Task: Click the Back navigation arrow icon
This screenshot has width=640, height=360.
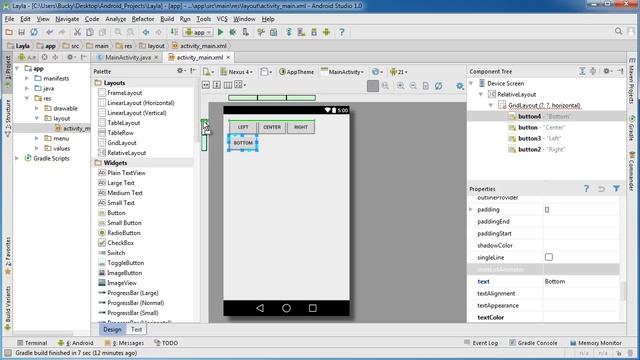Action: click(146, 32)
